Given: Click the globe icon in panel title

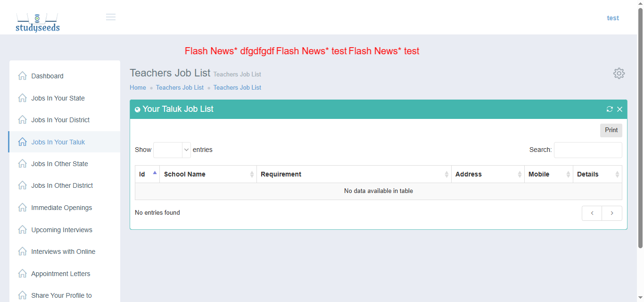Looking at the screenshot, I should [138, 109].
